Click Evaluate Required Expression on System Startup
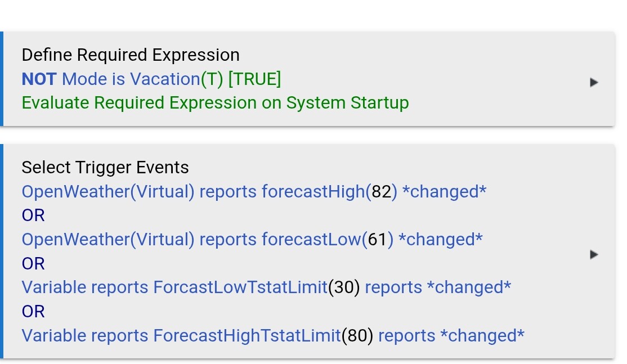 [215, 103]
